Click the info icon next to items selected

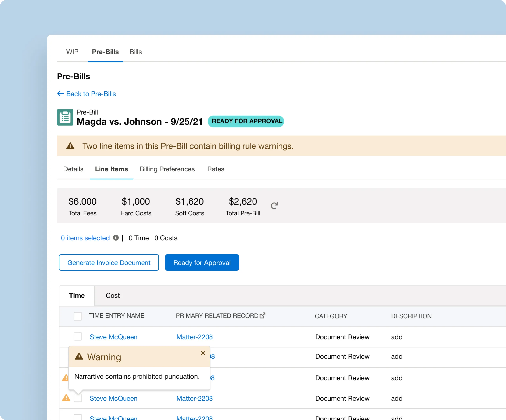[116, 238]
